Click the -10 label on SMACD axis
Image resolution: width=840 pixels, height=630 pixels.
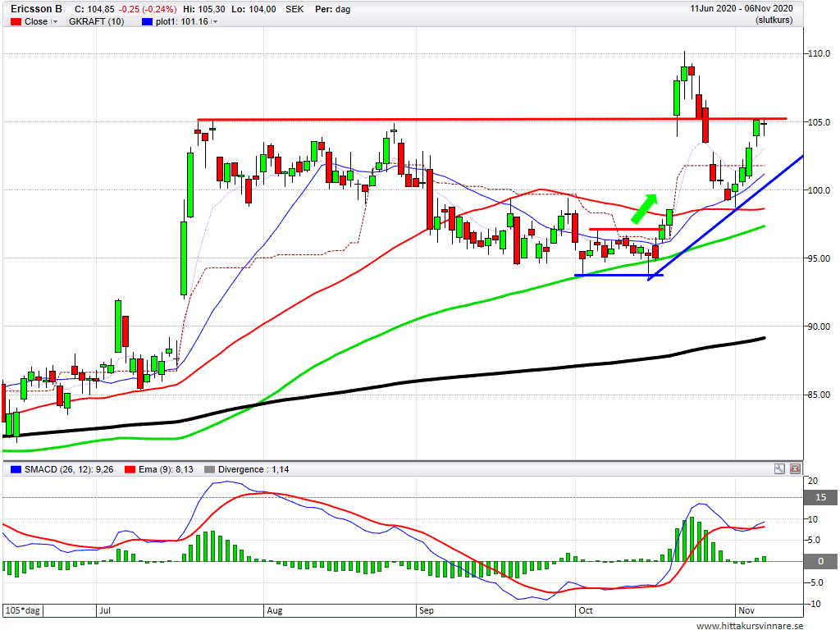(813, 604)
